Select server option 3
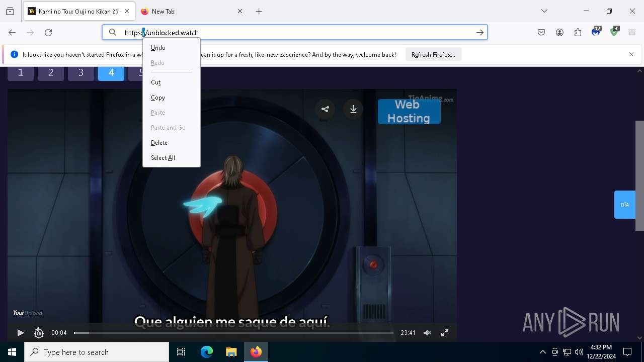This screenshot has height=362, width=644. (x=81, y=73)
